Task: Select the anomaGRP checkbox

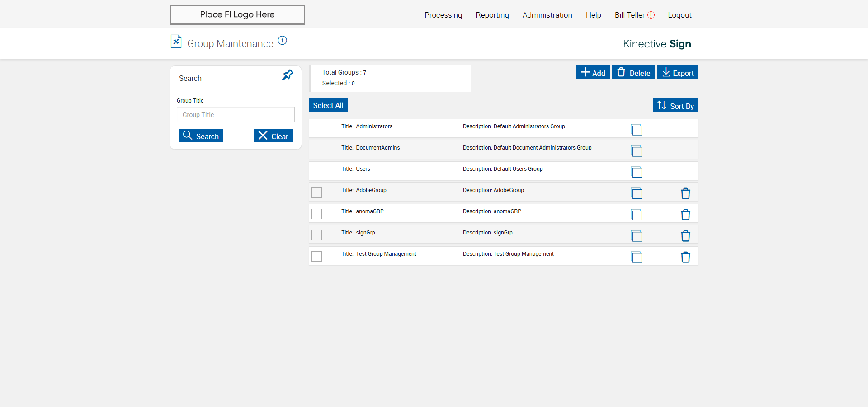Action: (x=317, y=214)
